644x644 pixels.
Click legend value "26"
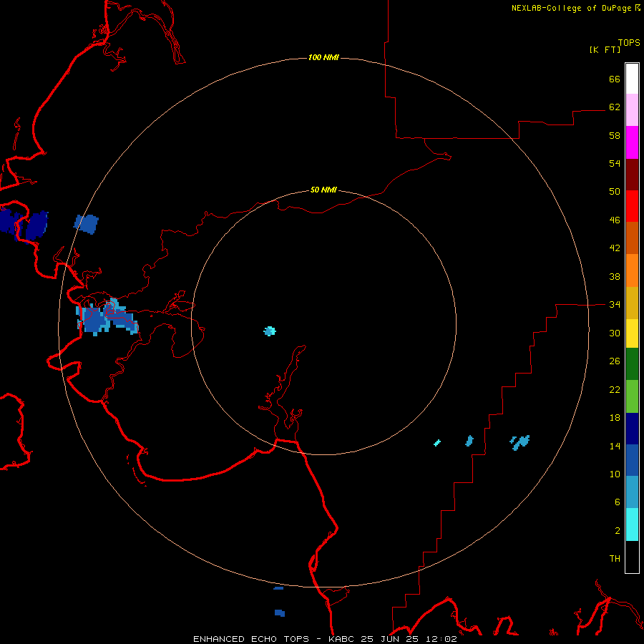(615, 361)
